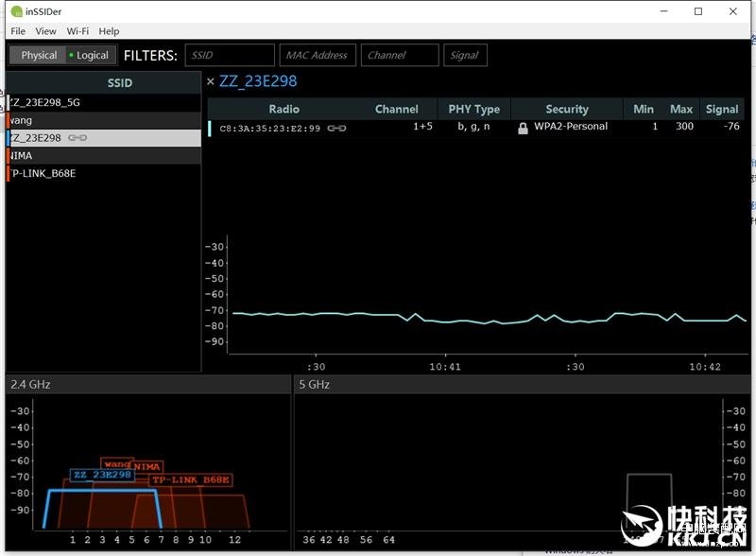Viewport: 756px width, 556px height.
Task: Click the b, g, n PHY type cell
Action: tap(473, 127)
